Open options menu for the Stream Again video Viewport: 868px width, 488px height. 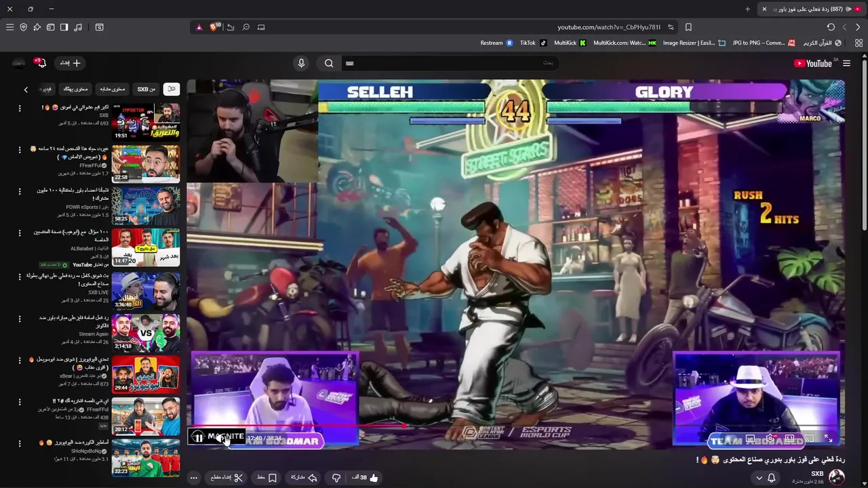pyautogui.click(x=20, y=319)
